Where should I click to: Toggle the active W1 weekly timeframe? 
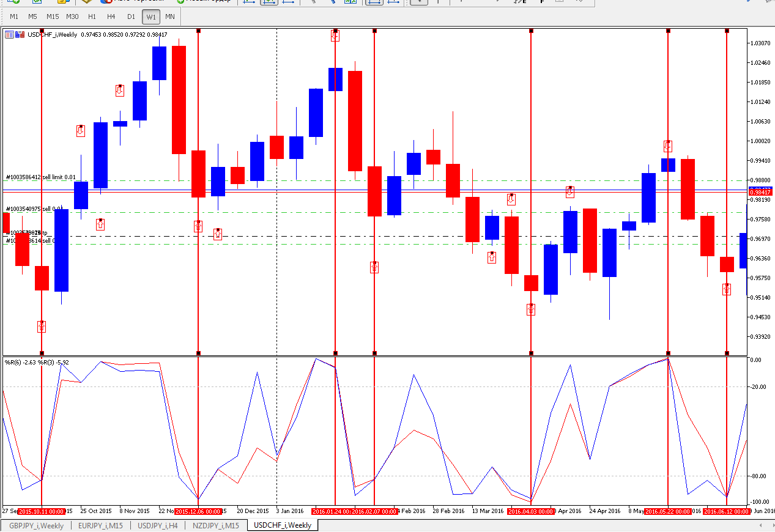150,17
